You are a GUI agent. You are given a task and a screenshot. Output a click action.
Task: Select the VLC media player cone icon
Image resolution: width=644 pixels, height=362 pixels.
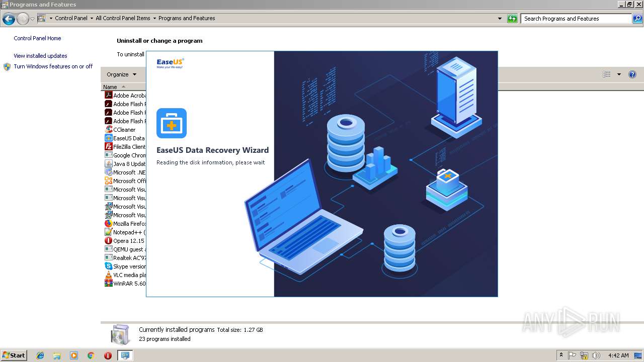click(108, 275)
